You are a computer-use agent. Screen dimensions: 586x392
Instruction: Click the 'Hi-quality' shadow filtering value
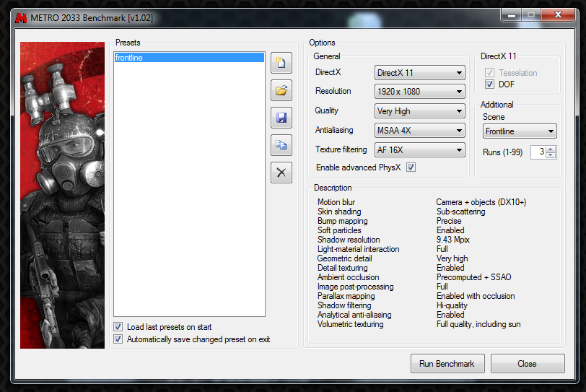click(x=452, y=305)
